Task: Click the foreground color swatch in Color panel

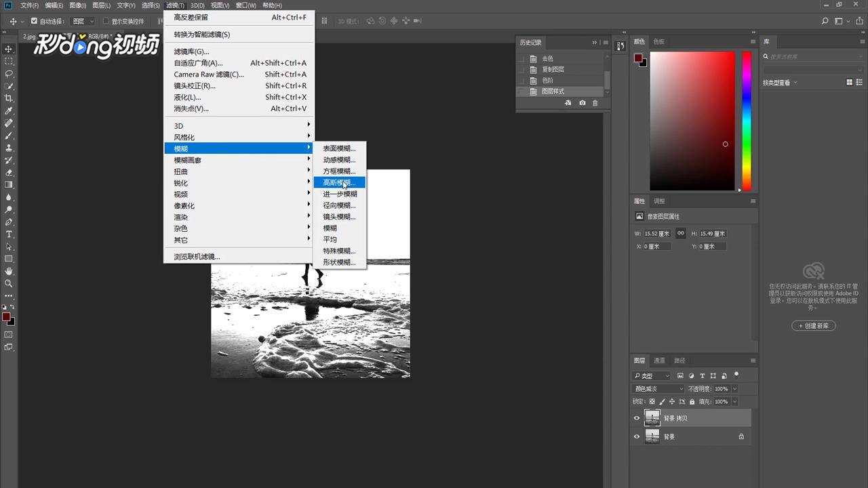Action: tap(638, 58)
